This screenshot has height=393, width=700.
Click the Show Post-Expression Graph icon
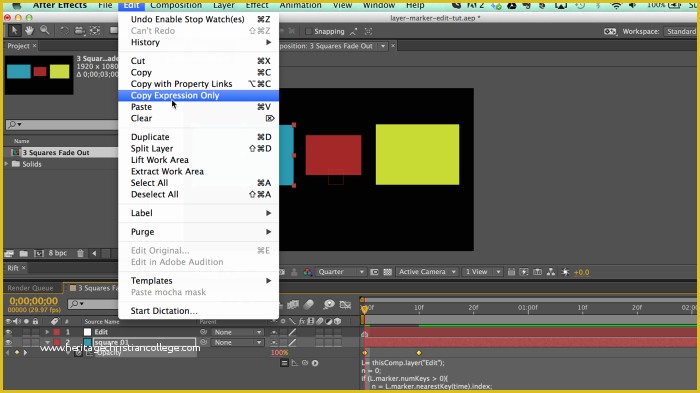[x=295, y=363]
